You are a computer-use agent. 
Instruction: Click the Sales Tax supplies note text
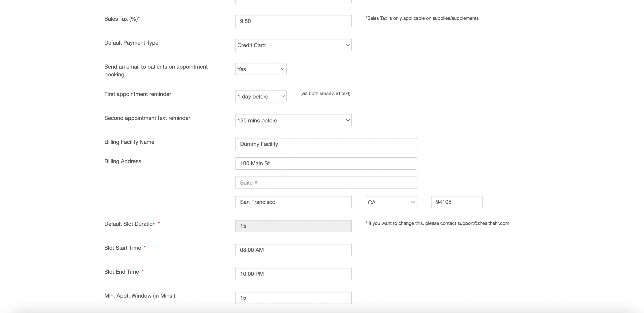(x=422, y=18)
